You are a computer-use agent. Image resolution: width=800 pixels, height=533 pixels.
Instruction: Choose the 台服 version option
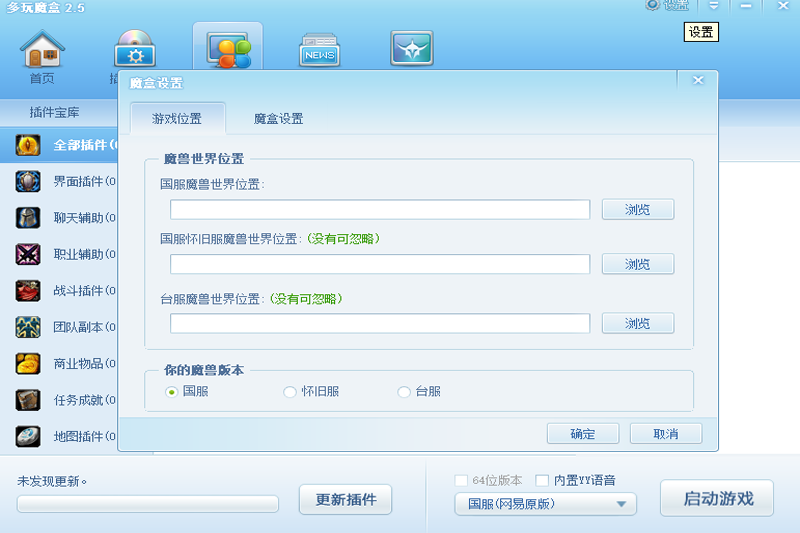(404, 392)
